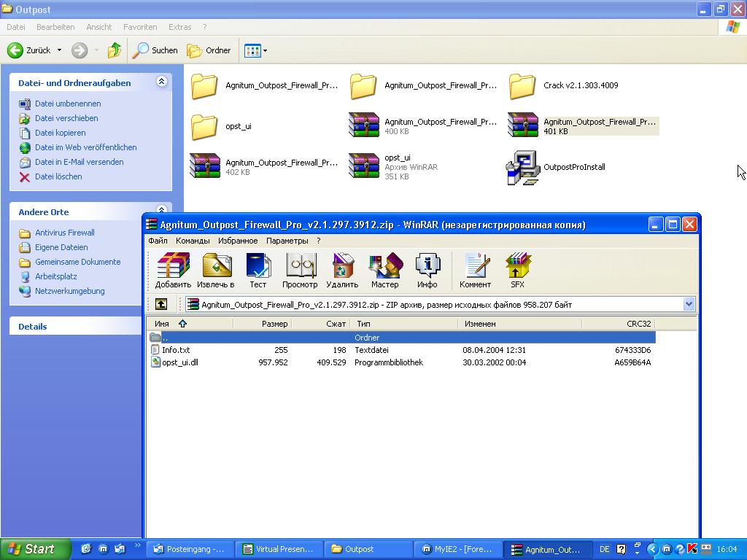Collapse the Datei- und Ordneraufgaben panel
Viewport: 747px width, 560px height.
point(161,82)
